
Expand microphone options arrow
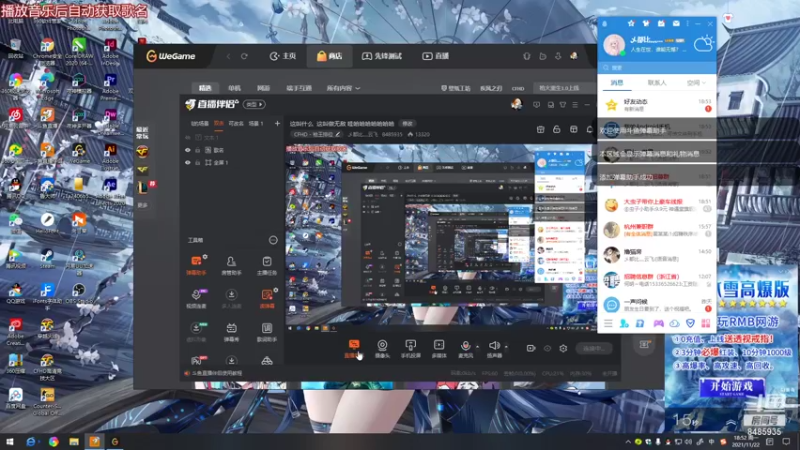(x=478, y=346)
